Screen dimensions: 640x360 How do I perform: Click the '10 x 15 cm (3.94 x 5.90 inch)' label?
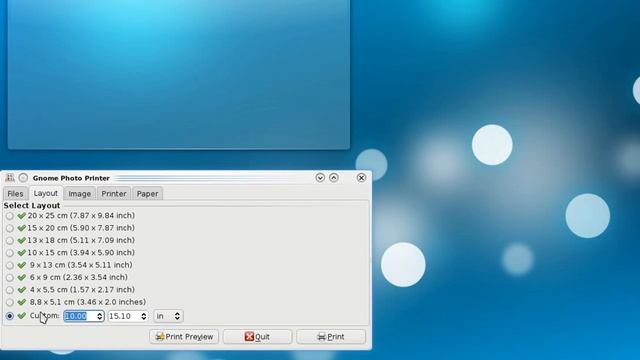tap(81, 252)
